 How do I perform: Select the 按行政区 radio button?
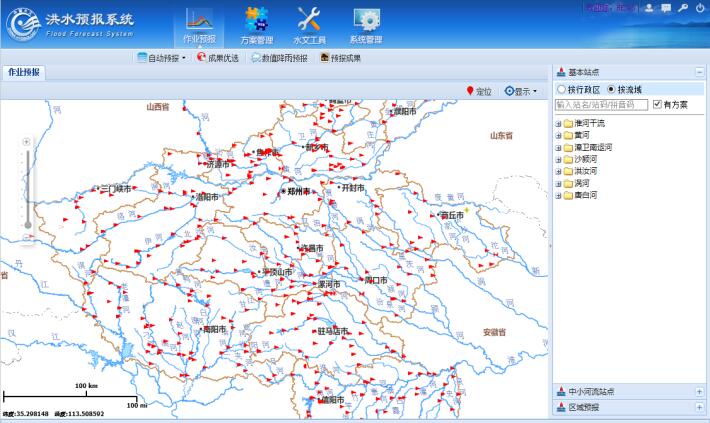pos(561,90)
